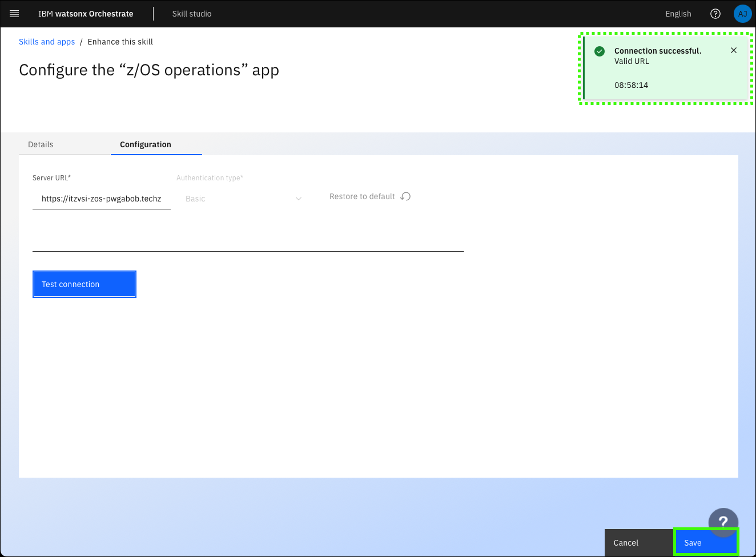Open Skill studio in header
The image size is (756, 557).
pos(192,14)
